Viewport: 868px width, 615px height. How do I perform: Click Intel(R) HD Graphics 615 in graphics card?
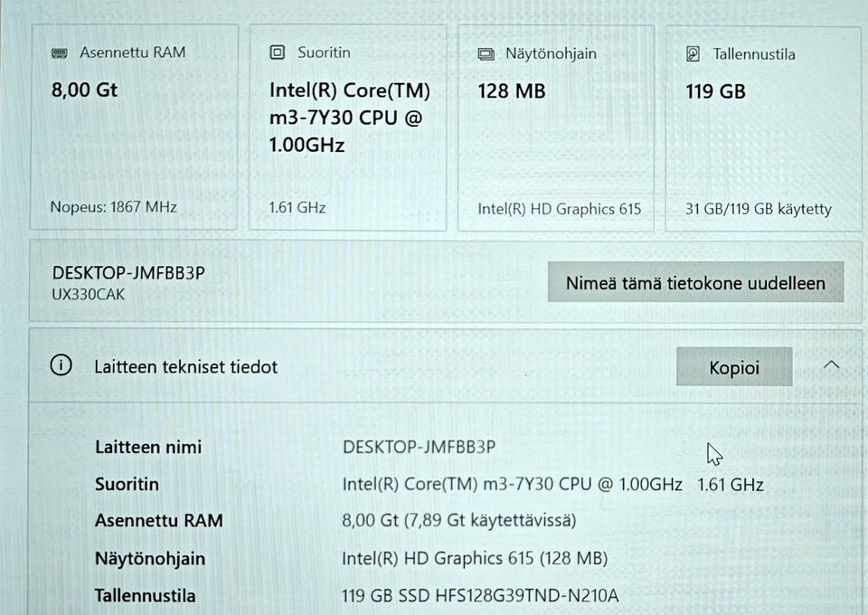pos(559,209)
